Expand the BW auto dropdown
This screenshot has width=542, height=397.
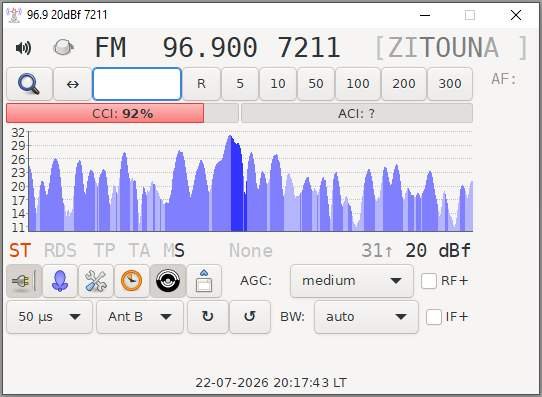pyautogui.click(x=366, y=317)
